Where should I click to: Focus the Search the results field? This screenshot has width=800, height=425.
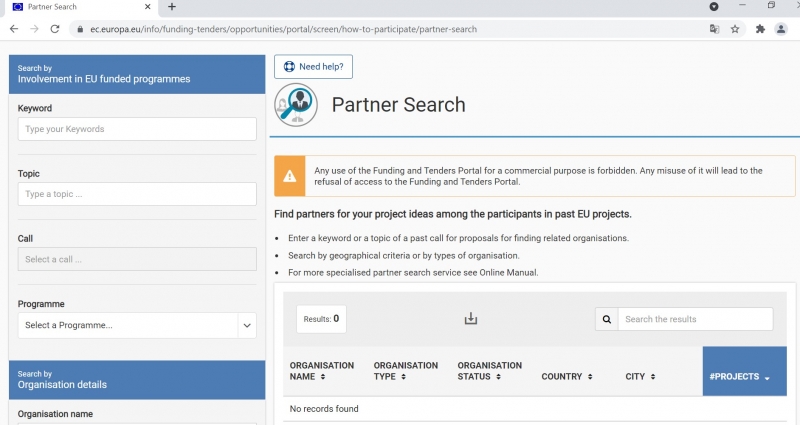[695, 319]
